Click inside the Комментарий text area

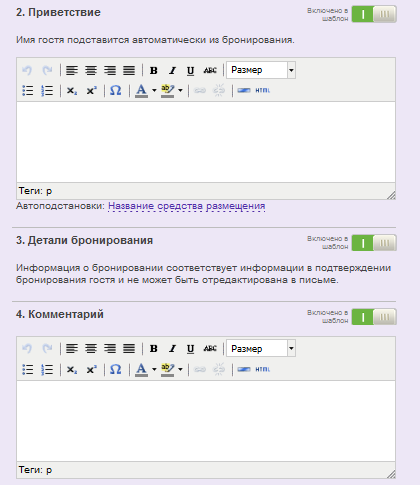[x=206, y=421]
